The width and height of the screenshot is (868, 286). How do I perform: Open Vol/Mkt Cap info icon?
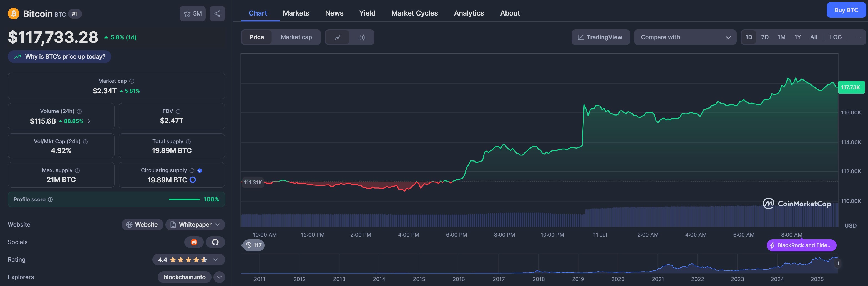tap(85, 142)
